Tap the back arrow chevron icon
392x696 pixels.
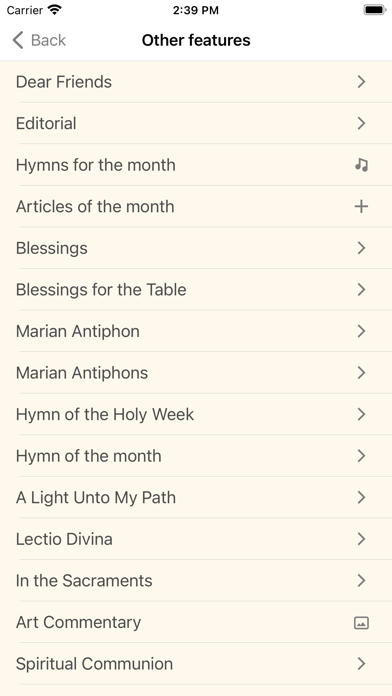click(x=18, y=40)
